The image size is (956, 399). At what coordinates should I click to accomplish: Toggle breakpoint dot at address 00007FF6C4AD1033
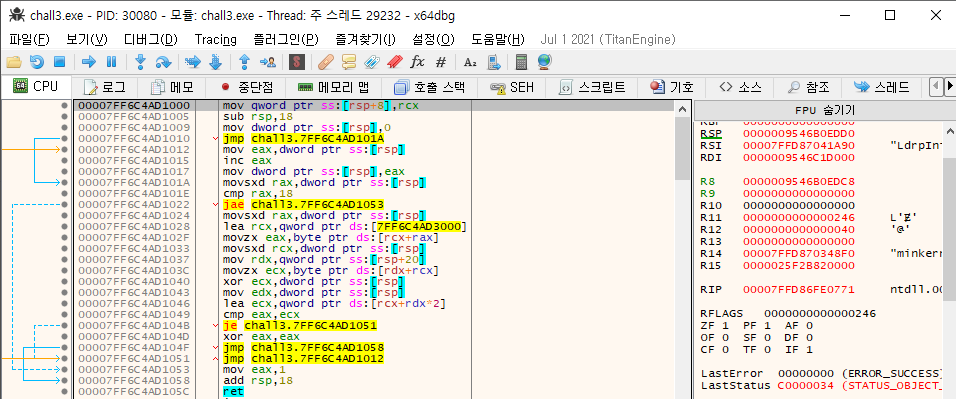pyautogui.click(x=64, y=248)
